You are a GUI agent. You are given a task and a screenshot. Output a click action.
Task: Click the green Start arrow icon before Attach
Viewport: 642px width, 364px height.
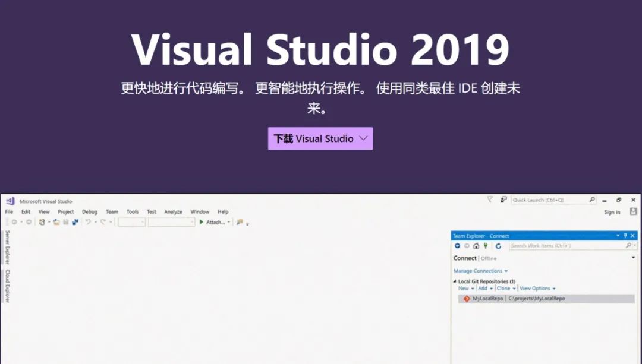[x=201, y=222]
